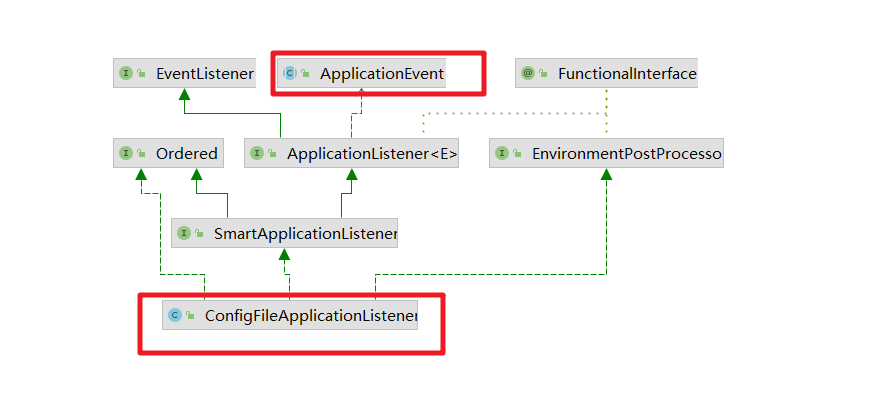Viewport: 887px width, 420px height.
Task: Click the public lock icon on ApplicationEvent
Action: [305, 74]
